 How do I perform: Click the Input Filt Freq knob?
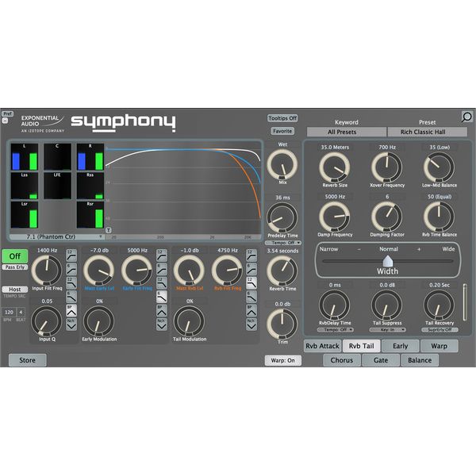coord(47,271)
